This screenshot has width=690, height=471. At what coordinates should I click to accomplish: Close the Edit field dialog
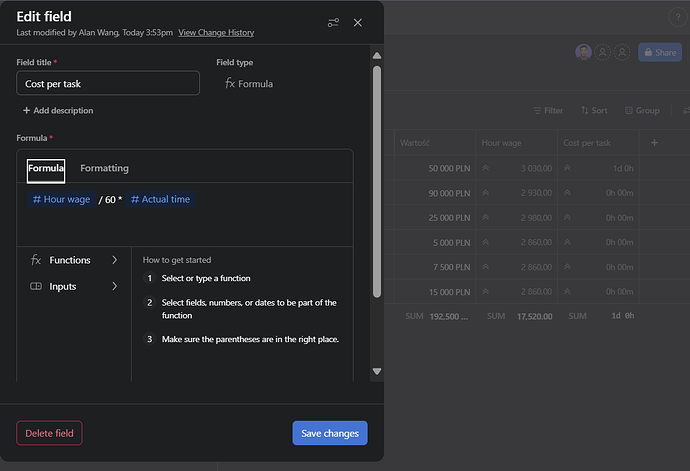(x=358, y=23)
